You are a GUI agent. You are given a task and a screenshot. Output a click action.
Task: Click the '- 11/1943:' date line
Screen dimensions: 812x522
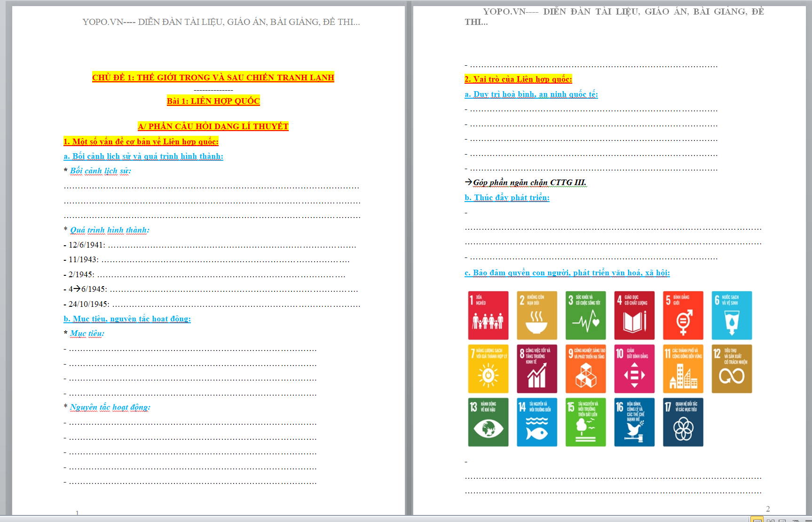(206, 260)
